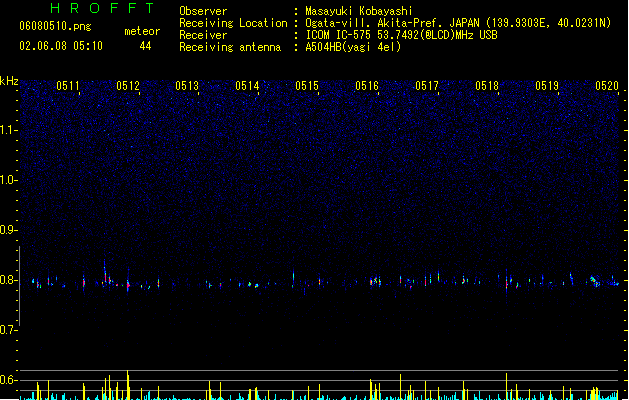
Task: Click the 0513 time marker
Action: tap(187, 86)
